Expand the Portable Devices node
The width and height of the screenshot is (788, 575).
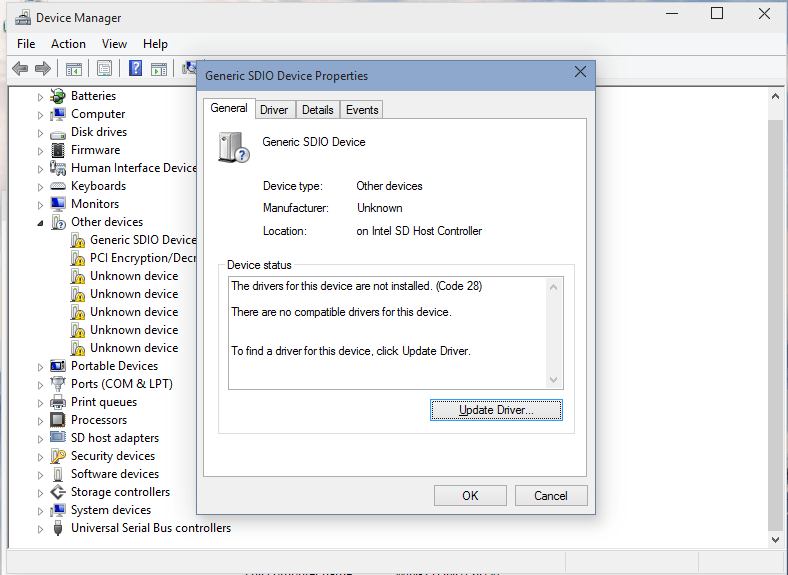(40, 367)
